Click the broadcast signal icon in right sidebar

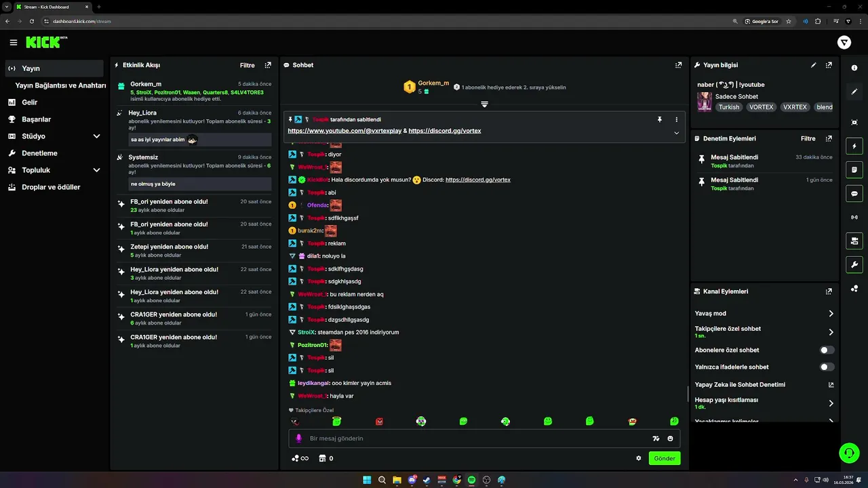click(x=854, y=217)
